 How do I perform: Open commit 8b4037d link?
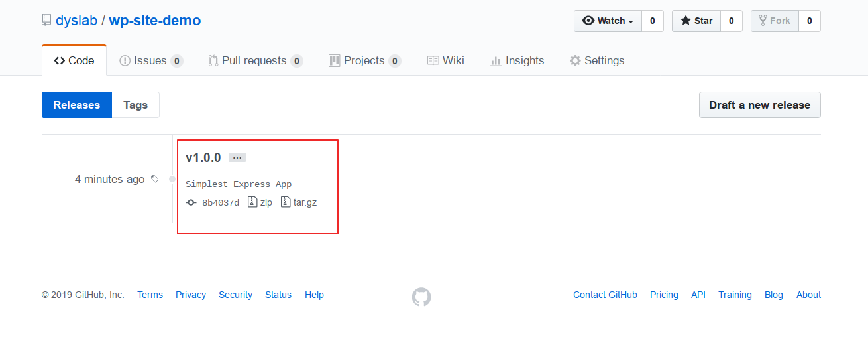click(221, 203)
